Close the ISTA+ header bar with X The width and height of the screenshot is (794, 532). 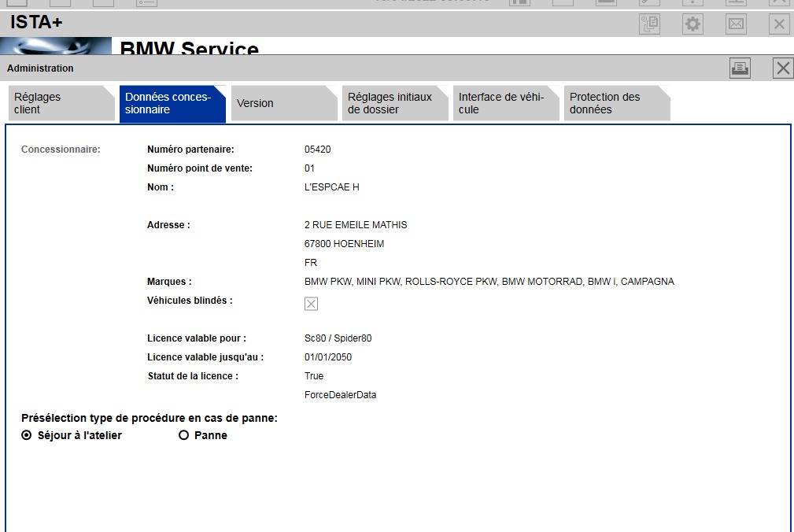779,24
